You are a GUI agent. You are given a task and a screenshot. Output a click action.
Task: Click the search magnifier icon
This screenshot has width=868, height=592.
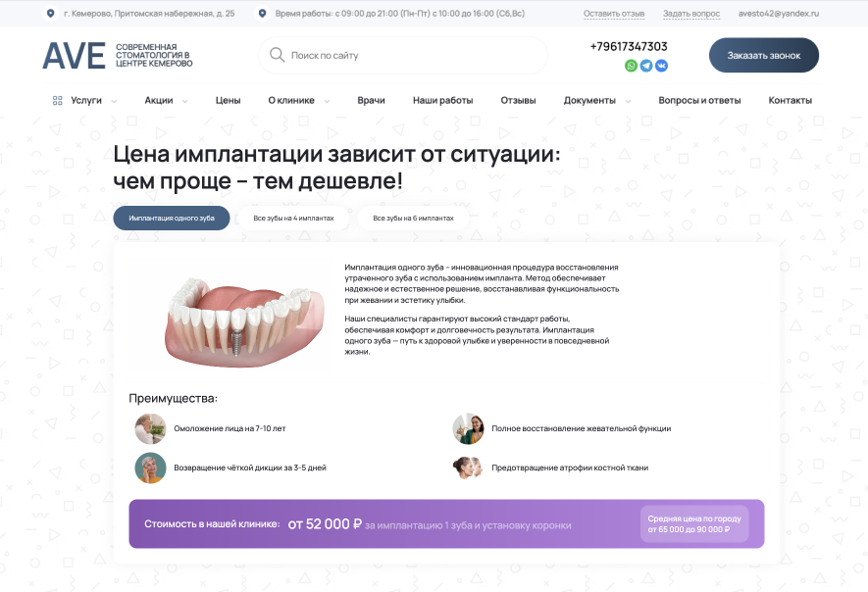click(277, 56)
